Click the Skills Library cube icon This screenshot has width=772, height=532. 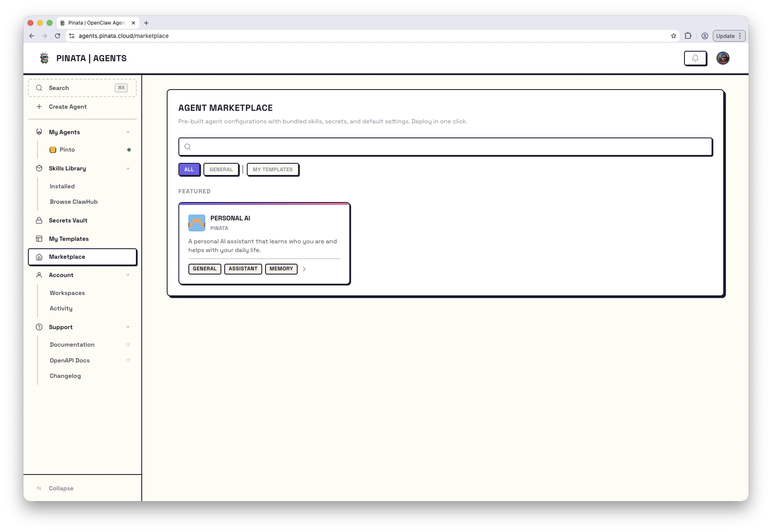(x=39, y=168)
